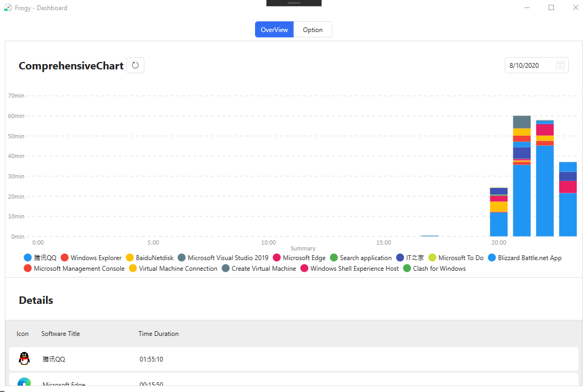Toggle Clash for Windows legend item
This screenshot has width=588, height=392.
click(x=434, y=269)
